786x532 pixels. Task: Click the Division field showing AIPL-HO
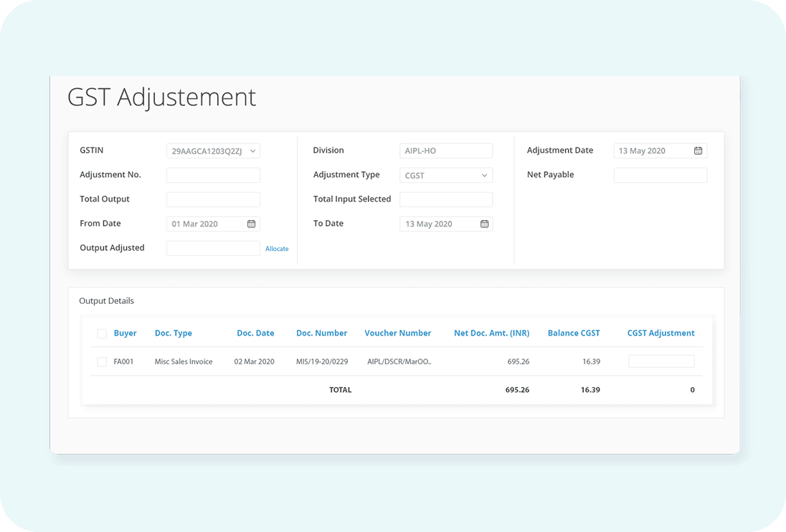click(445, 151)
